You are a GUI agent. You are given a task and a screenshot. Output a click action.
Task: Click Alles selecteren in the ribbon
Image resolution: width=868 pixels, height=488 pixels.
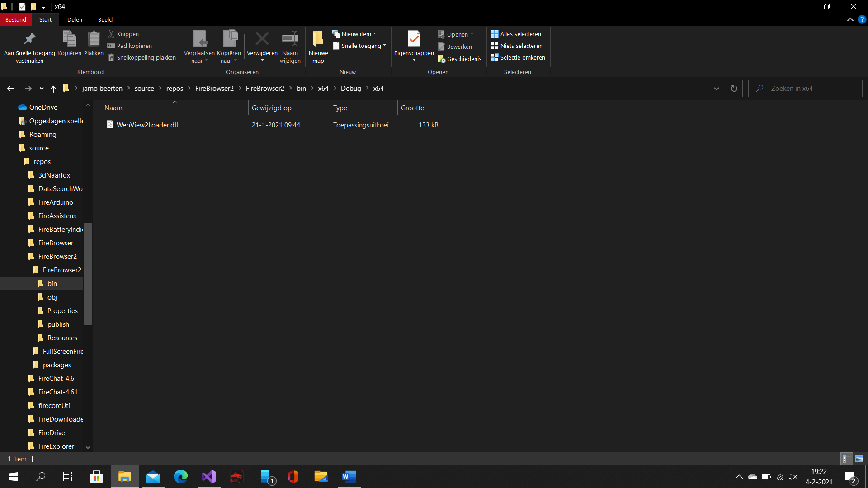point(516,34)
